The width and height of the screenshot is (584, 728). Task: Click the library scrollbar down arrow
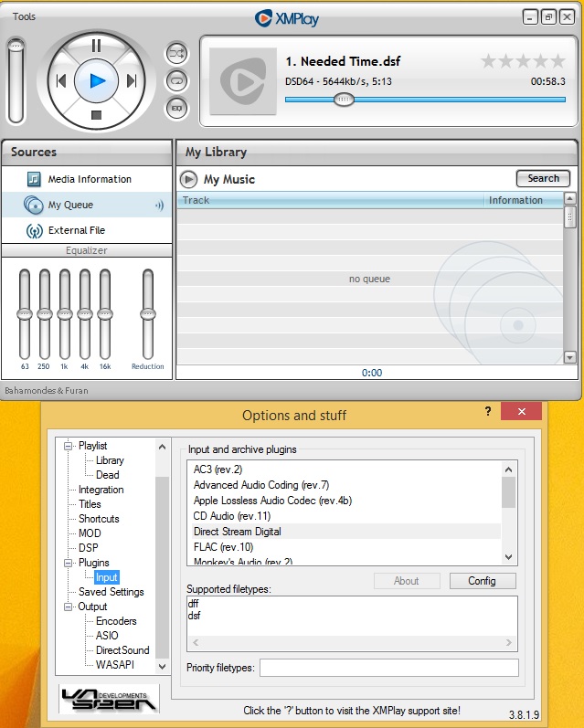[570, 357]
